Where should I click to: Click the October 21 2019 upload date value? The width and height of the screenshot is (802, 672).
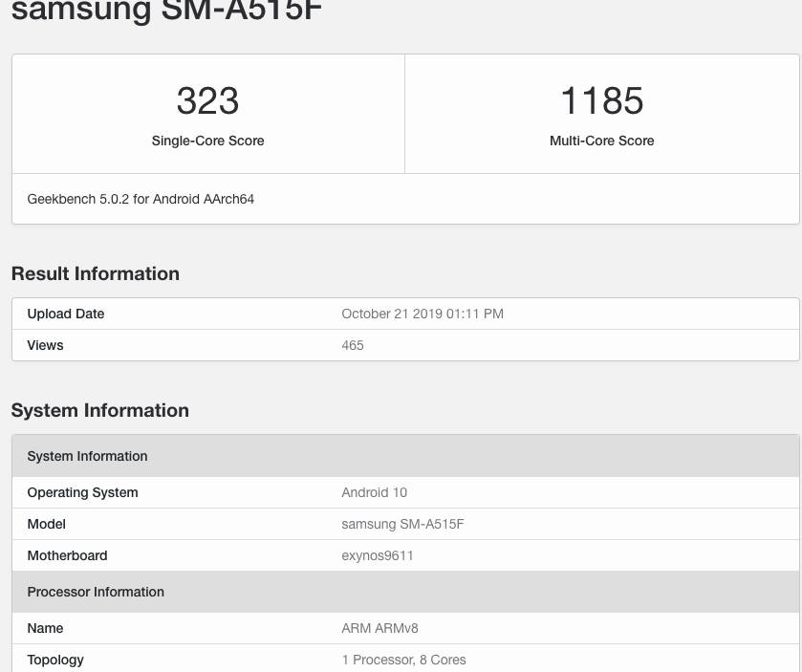423,314
